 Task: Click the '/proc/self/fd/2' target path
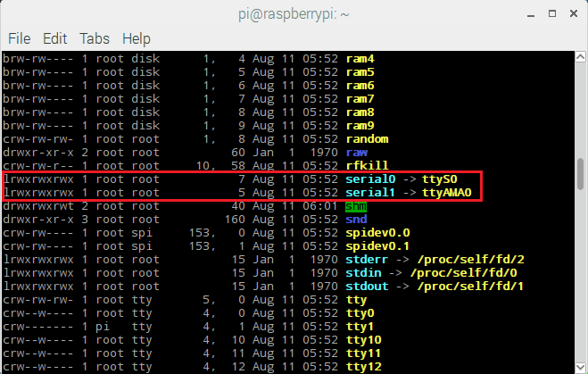pos(471,260)
